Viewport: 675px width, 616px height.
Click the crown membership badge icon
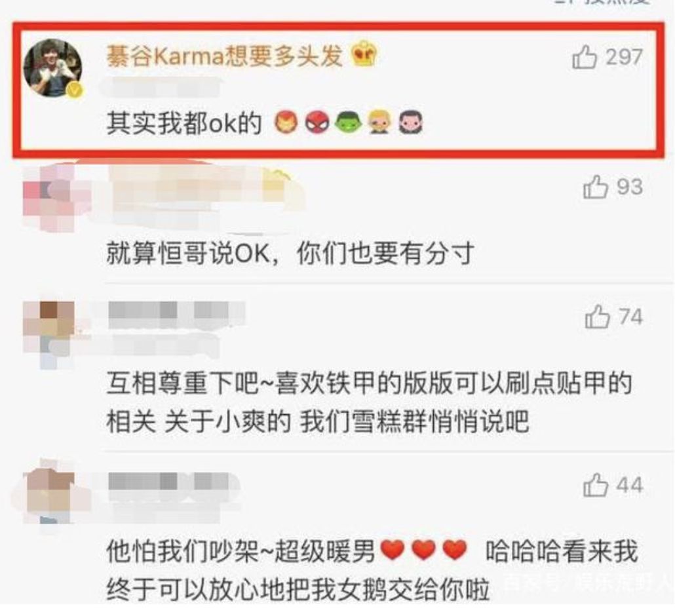pos(364,54)
